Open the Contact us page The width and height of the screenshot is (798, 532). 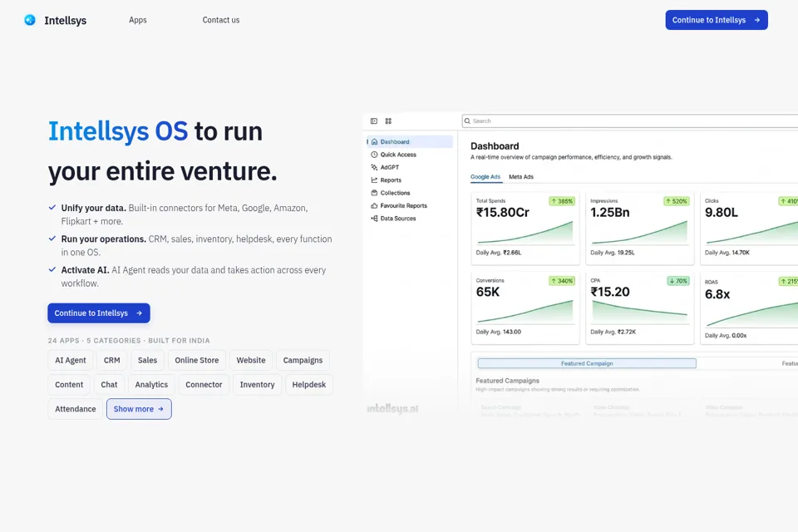[x=221, y=20]
